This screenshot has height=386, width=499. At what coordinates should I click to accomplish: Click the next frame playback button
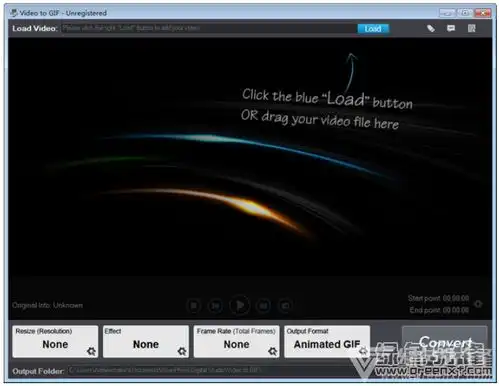[264, 305]
